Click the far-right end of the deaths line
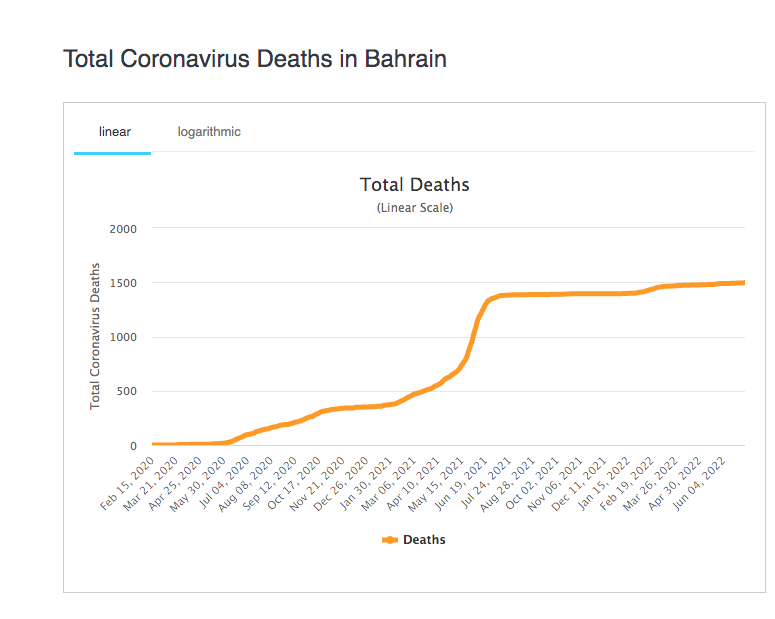This screenshot has height=619, width=775. pyautogui.click(x=742, y=283)
